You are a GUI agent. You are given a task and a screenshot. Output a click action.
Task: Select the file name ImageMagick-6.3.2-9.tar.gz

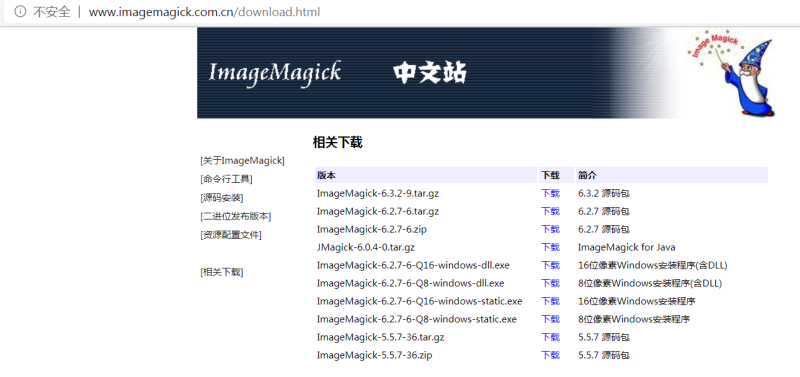pyautogui.click(x=378, y=193)
